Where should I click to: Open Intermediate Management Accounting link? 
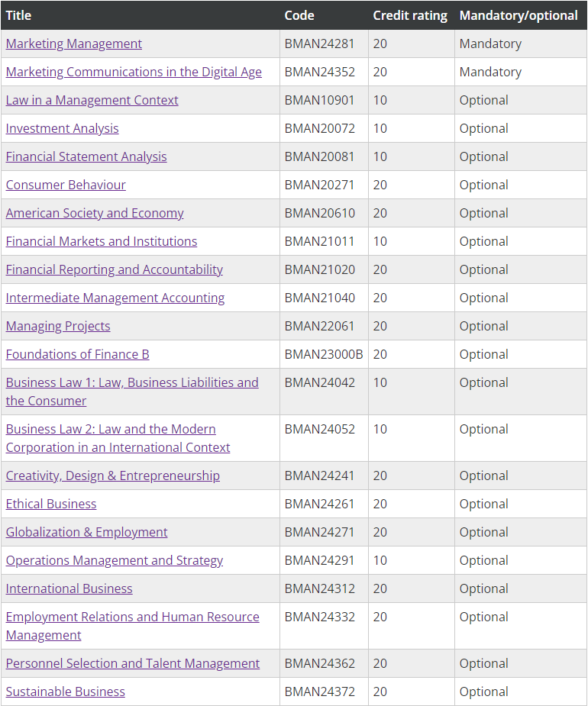(115, 298)
